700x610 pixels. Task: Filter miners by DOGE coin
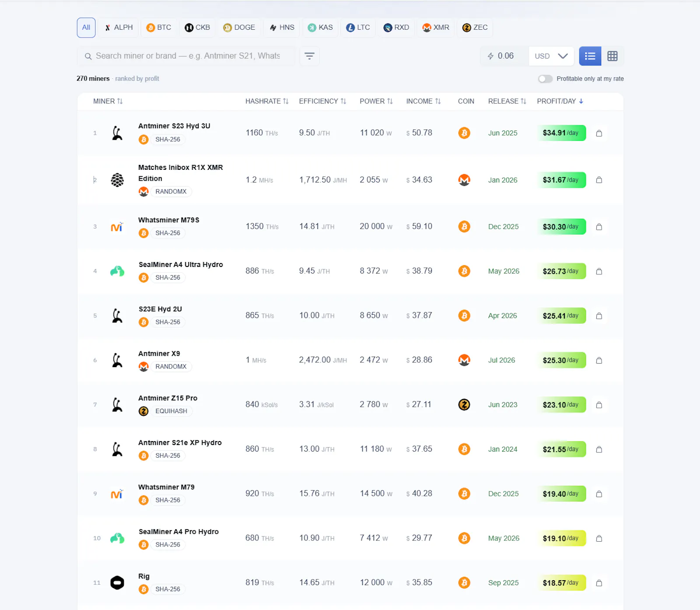pyautogui.click(x=239, y=28)
